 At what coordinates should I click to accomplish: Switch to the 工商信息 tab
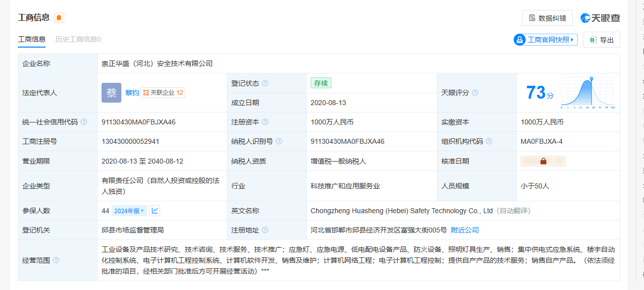(32, 39)
